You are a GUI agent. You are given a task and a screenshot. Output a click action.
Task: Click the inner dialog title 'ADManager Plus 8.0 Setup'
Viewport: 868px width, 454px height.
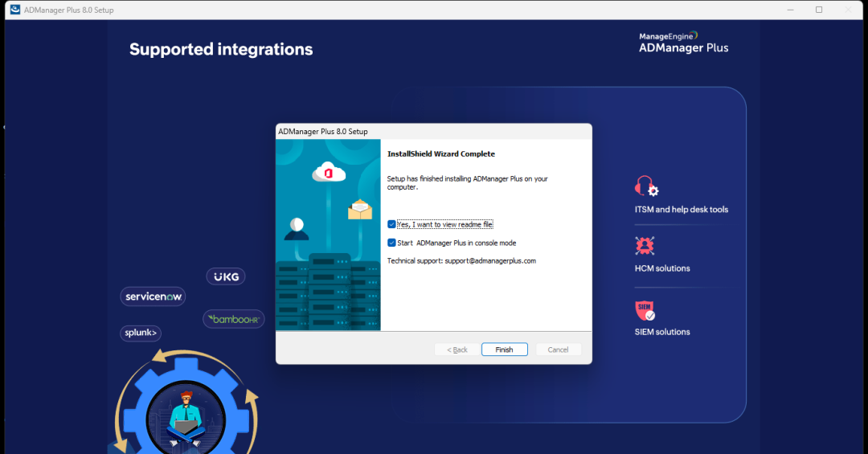[x=323, y=132]
